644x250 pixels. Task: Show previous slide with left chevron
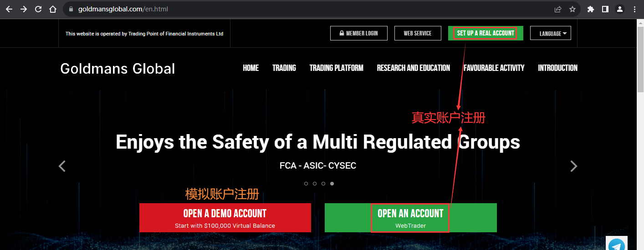[x=62, y=166]
